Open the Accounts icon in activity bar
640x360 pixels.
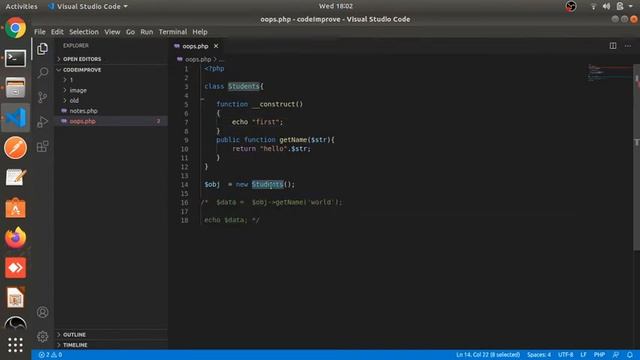click(42, 312)
